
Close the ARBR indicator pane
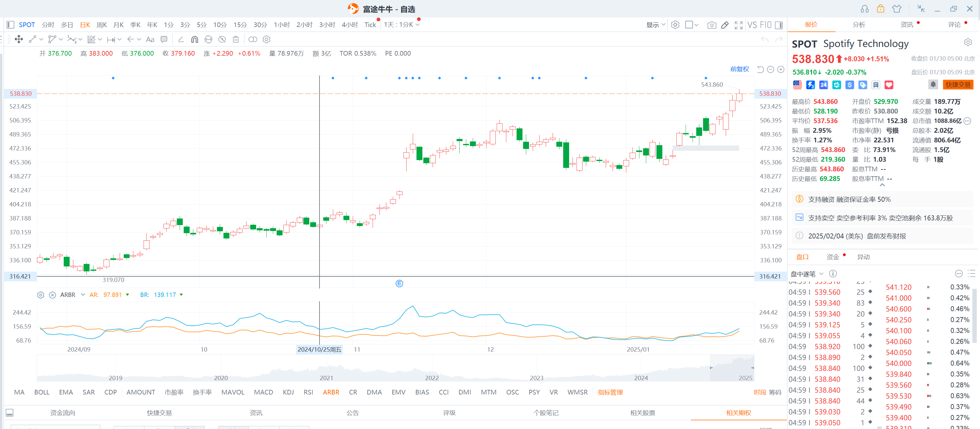53,295
